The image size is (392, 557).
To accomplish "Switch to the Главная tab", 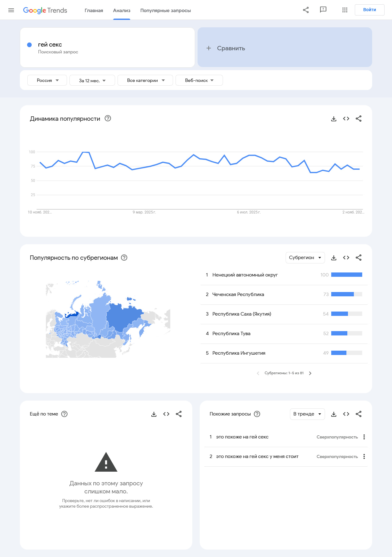I will click(x=94, y=11).
